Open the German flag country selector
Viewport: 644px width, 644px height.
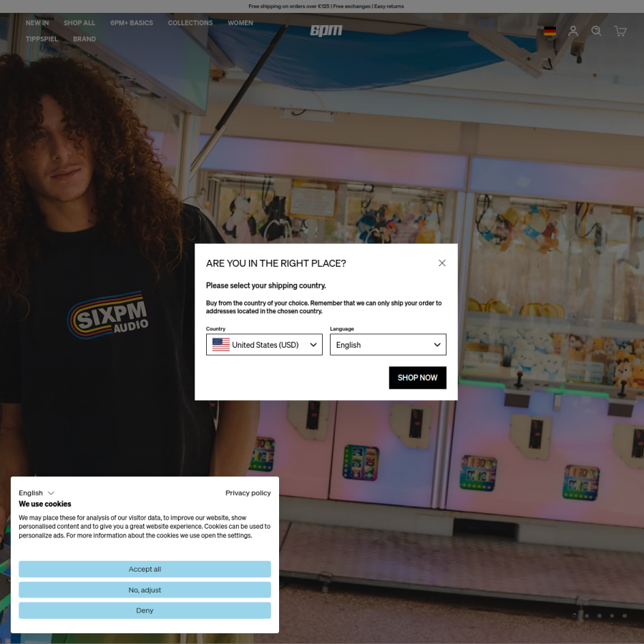coord(550,31)
